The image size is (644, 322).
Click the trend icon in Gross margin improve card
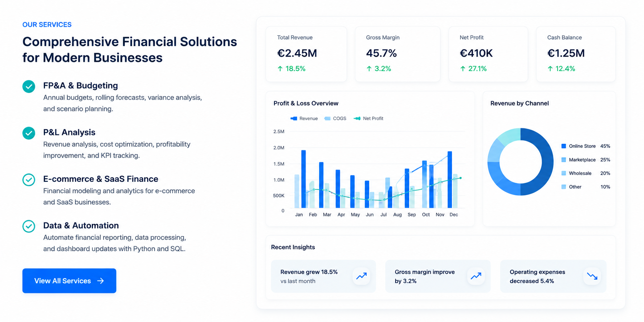(x=476, y=276)
